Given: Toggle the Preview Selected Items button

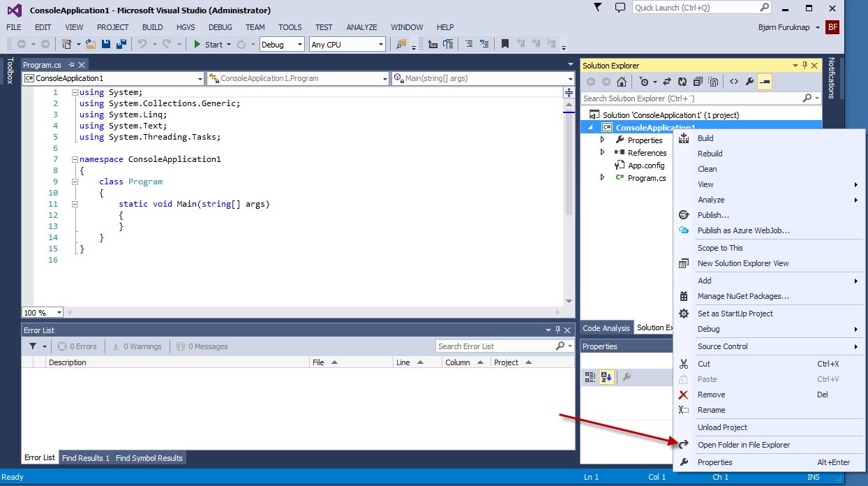Looking at the screenshot, I should tap(765, 82).
